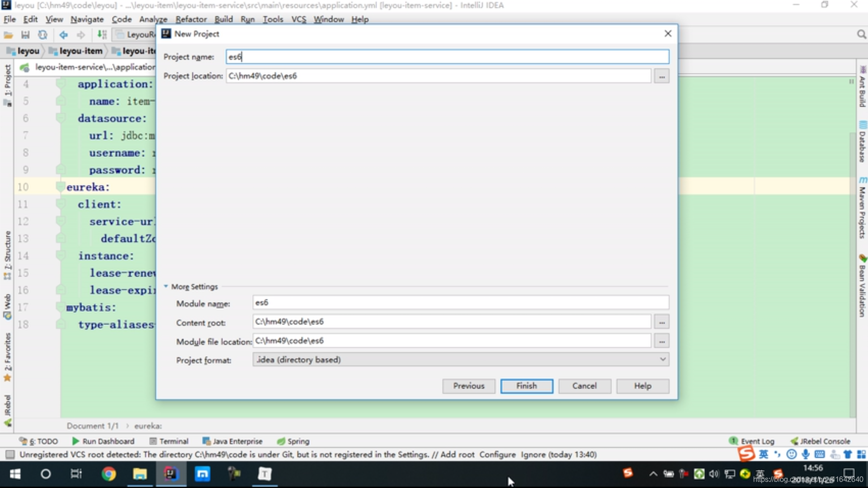Open the Event Log panel
Viewport: 868px width, 488px height.
(751, 441)
